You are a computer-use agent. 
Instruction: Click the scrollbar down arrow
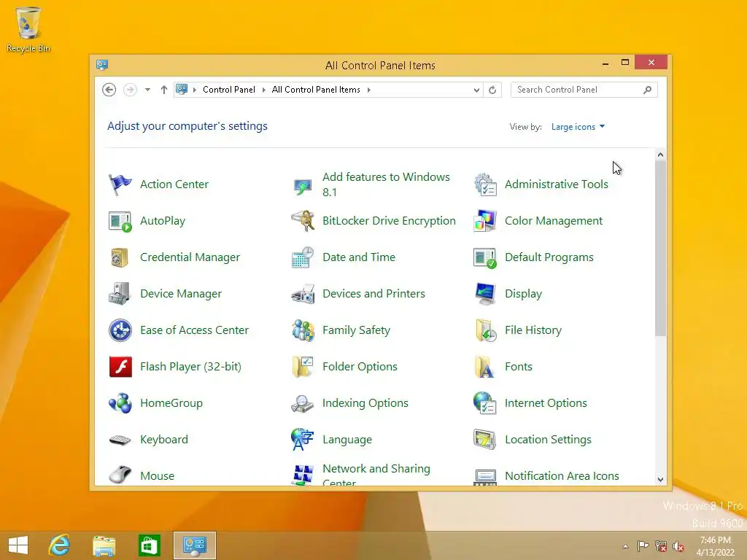pyautogui.click(x=660, y=480)
